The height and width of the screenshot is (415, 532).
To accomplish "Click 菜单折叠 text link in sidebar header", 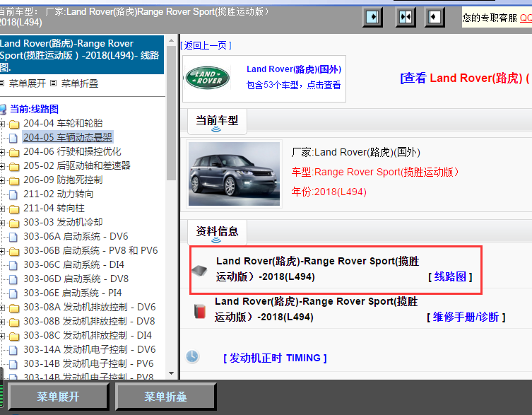I will [80, 83].
